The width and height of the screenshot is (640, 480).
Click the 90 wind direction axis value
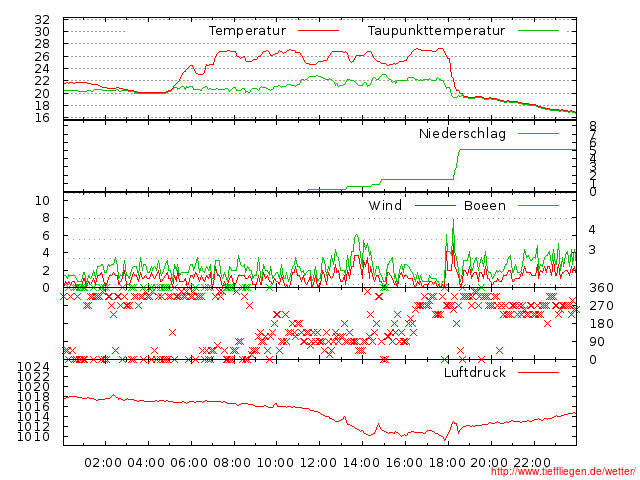click(597, 342)
